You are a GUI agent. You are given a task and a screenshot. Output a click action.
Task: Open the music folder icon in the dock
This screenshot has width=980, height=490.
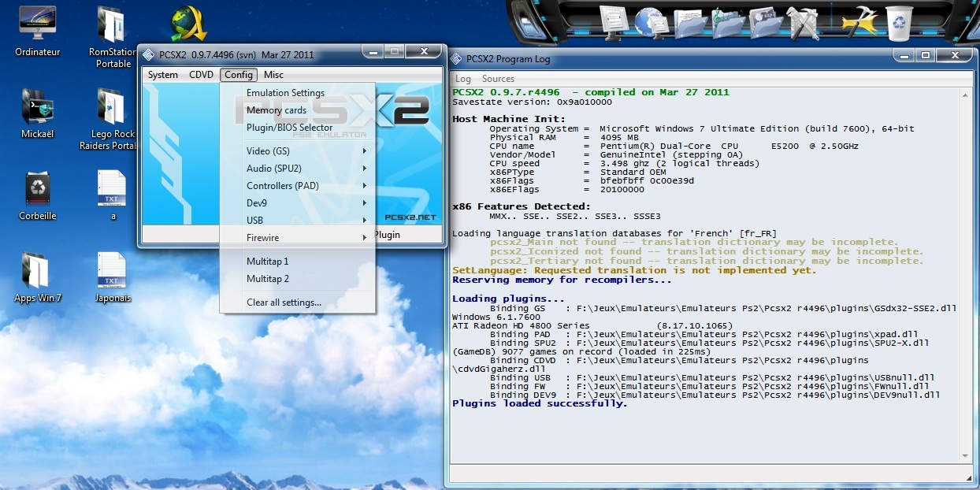[x=728, y=22]
